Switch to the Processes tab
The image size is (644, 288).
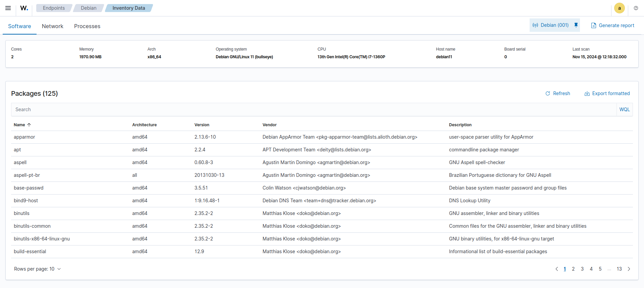[87, 26]
